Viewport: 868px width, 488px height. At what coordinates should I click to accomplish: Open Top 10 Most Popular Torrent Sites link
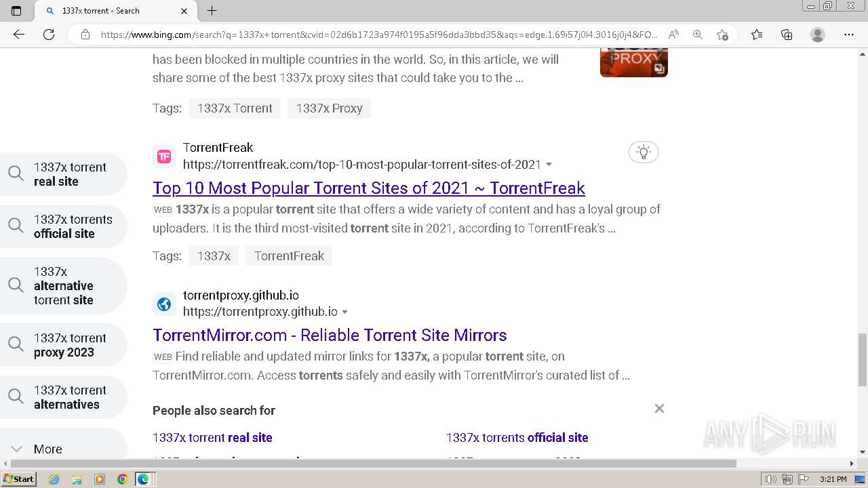369,188
